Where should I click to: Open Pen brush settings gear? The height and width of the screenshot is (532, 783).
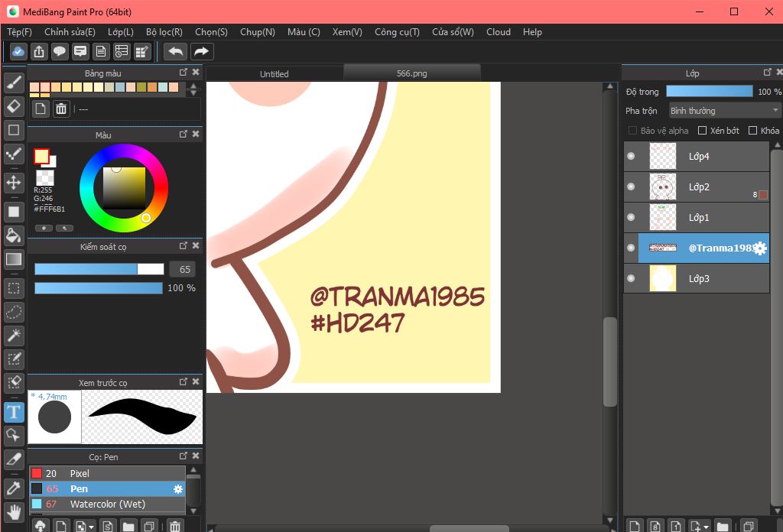pos(177,489)
